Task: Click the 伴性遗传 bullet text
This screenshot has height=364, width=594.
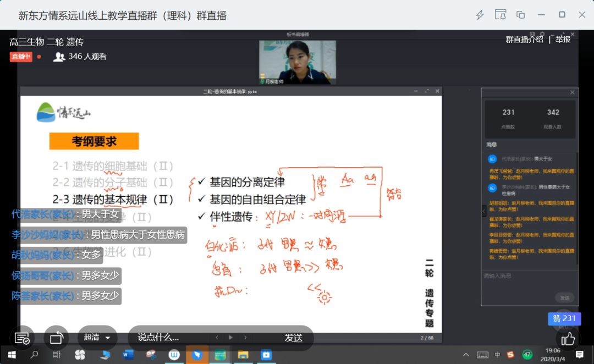Action: [x=231, y=216]
